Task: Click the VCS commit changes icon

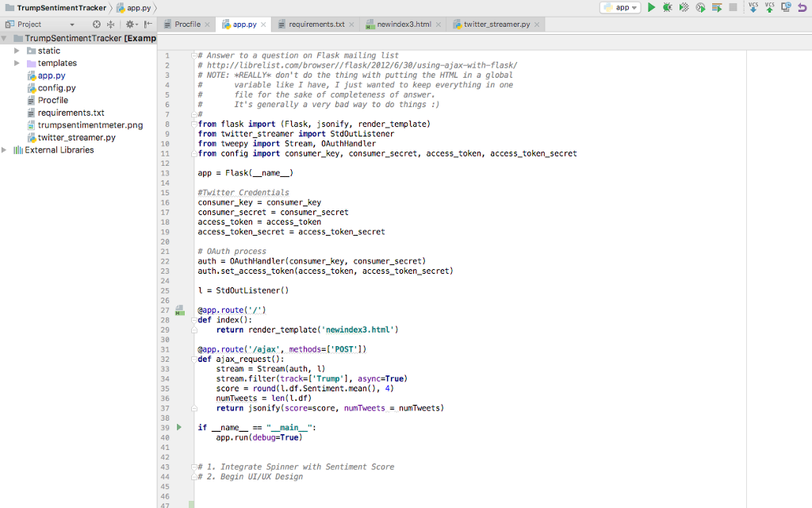Action: [x=769, y=7]
